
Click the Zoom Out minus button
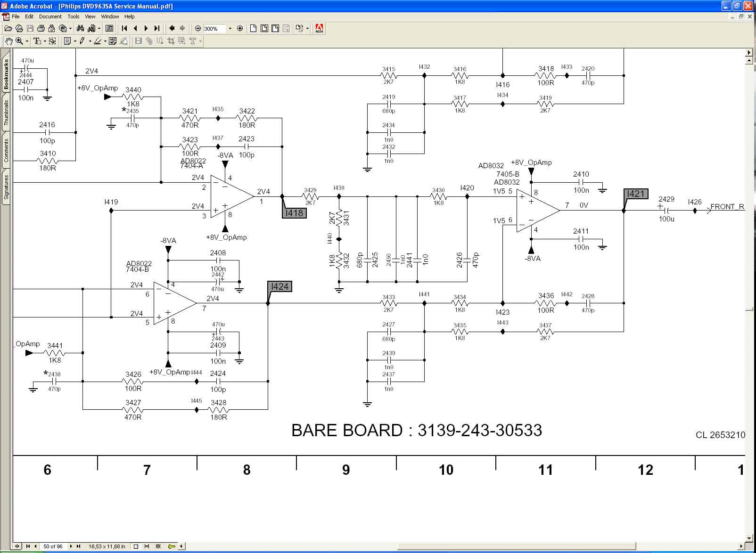click(198, 28)
